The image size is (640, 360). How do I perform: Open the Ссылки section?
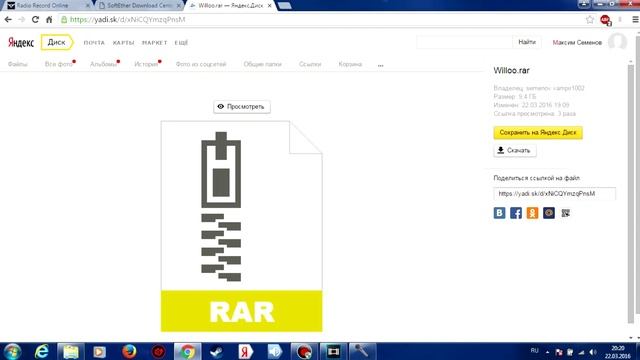coord(310,64)
